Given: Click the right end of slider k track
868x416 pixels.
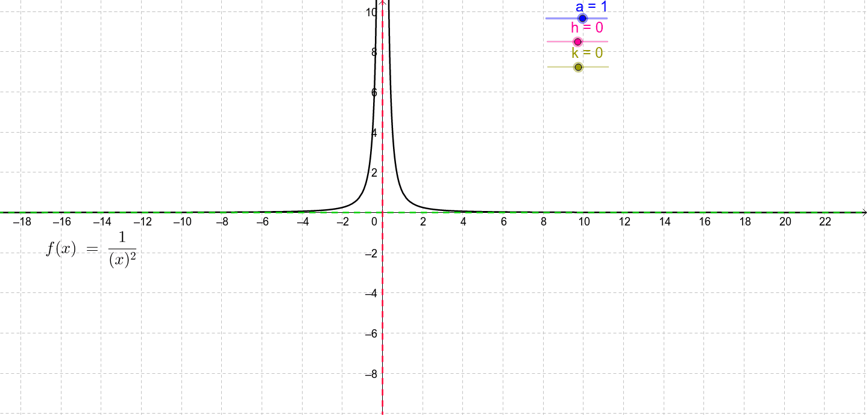Looking at the screenshot, I should 606,66.
